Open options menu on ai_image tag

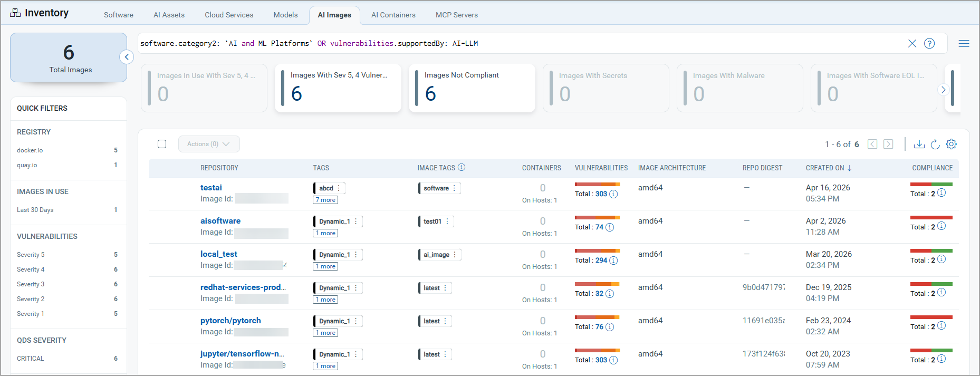(455, 255)
